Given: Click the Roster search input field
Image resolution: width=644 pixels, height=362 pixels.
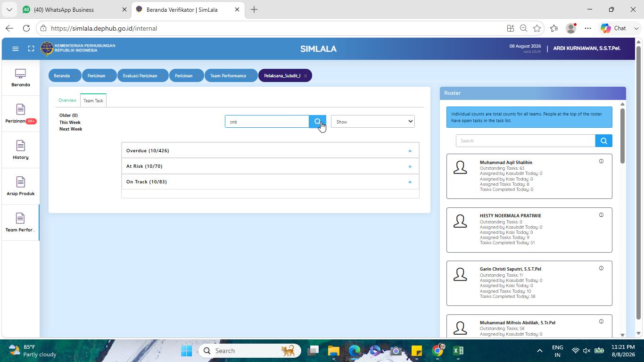Looking at the screenshot, I should click(x=525, y=140).
